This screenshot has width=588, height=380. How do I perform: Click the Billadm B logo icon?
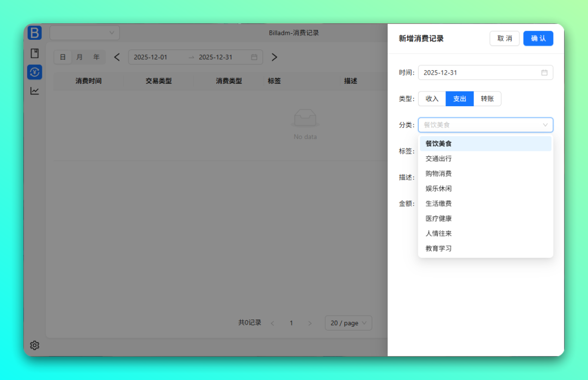click(35, 33)
